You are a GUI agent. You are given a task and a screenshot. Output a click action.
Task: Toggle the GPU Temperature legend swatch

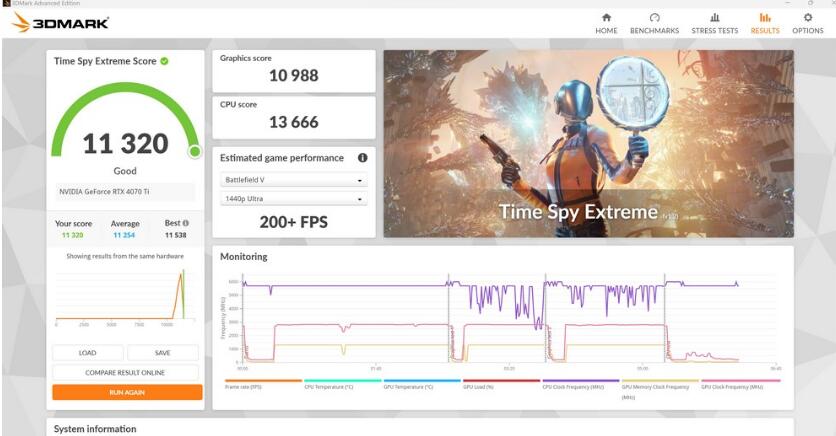[x=422, y=381]
